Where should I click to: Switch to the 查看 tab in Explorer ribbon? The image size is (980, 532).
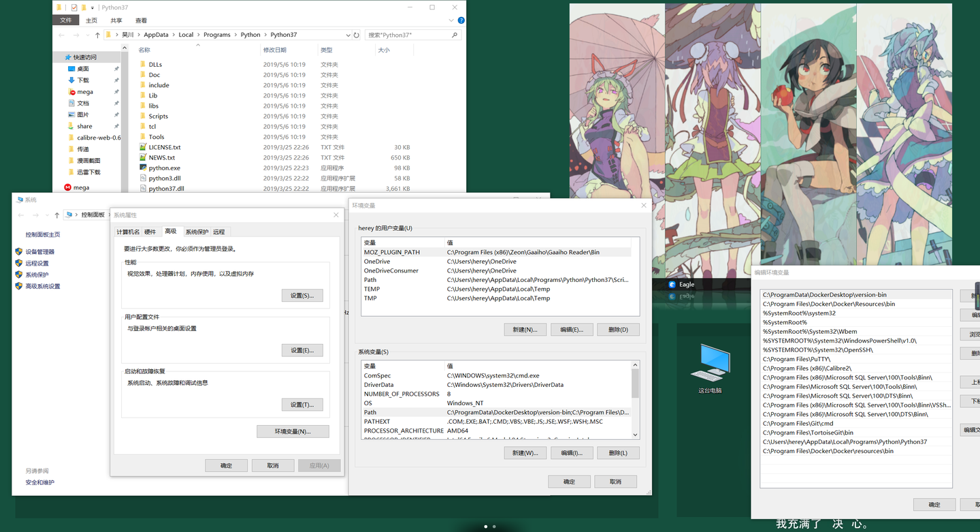tap(140, 20)
